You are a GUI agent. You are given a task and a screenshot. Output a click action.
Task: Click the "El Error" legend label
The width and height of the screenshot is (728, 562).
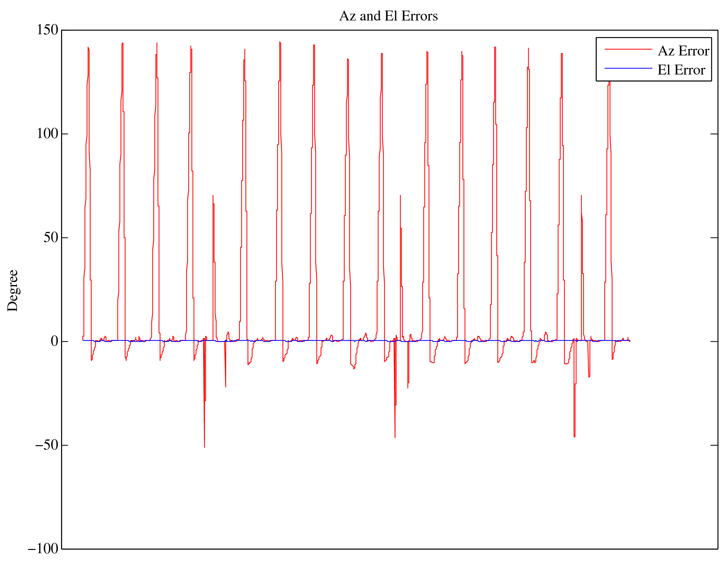(x=681, y=70)
